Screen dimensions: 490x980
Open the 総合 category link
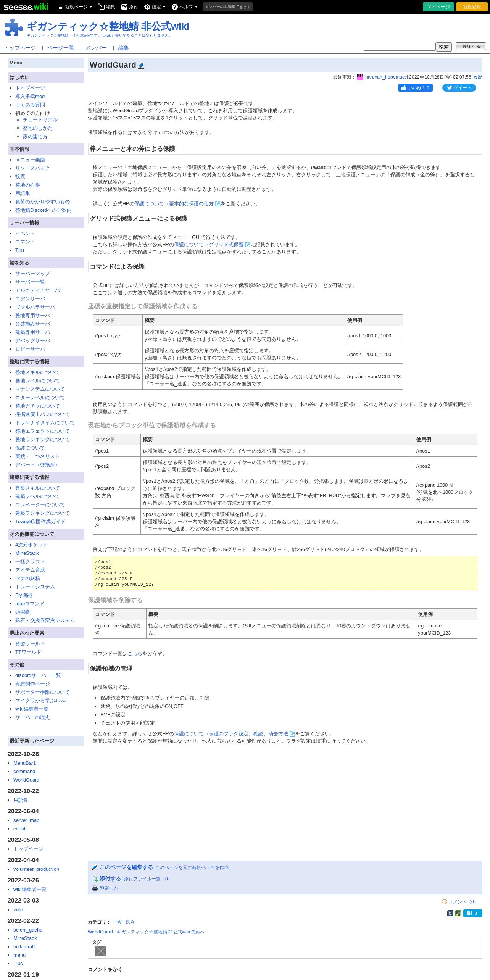point(130,922)
